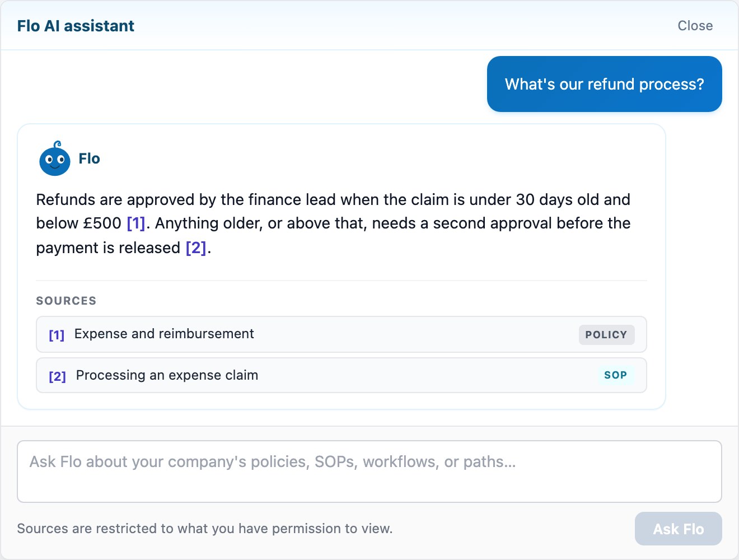
Task: Open inline citation [2] after 'payment is released'
Action: point(196,248)
